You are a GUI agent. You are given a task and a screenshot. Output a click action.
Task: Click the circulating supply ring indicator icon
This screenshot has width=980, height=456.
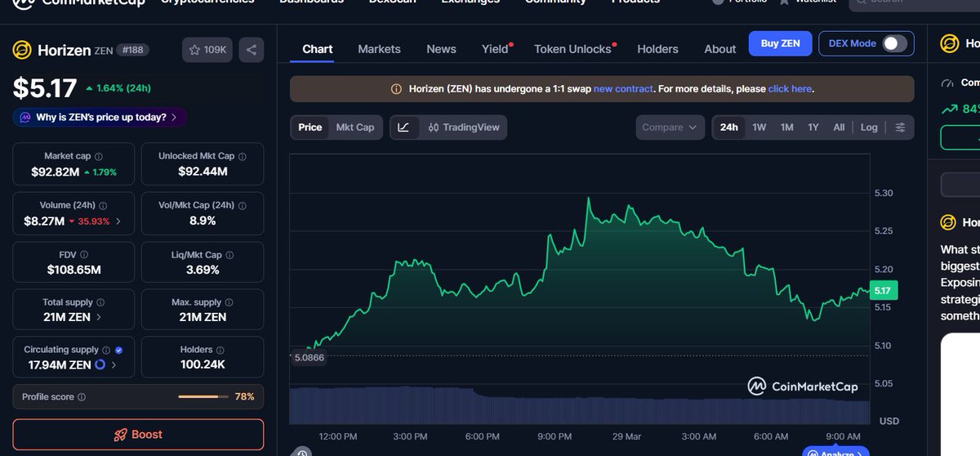(100, 364)
